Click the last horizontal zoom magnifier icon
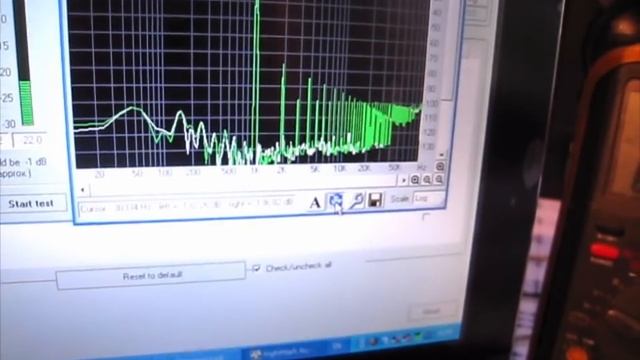Image resolution: width=640 pixels, height=360 pixels. (439, 179)
